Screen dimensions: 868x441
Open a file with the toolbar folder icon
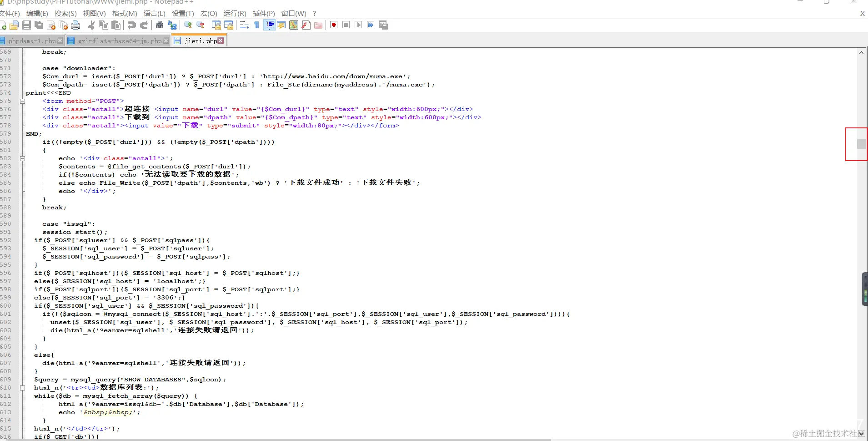pyautogui.click(x=15, y=25)
